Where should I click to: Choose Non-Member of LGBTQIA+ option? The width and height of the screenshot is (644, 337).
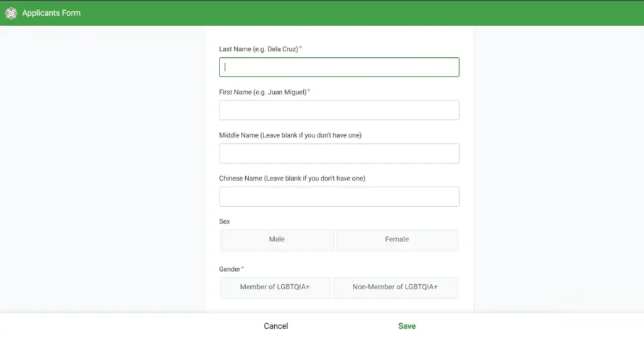coord(395,287)
